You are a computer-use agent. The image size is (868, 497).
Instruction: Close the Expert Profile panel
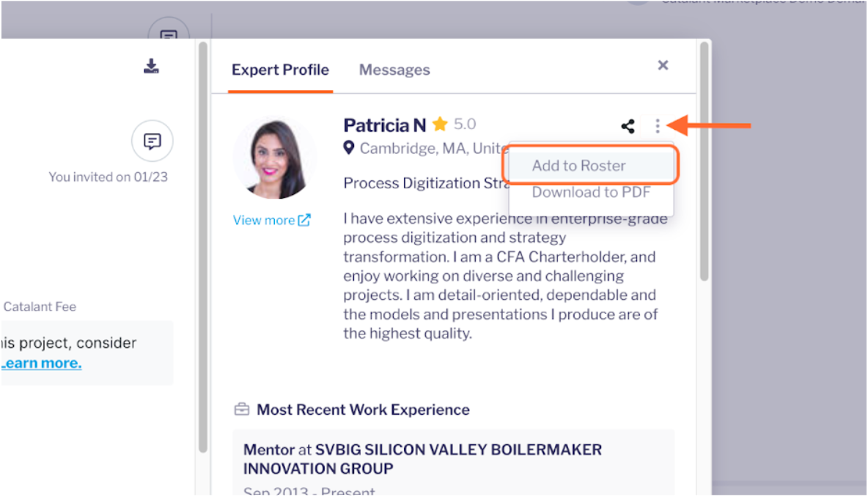tap(663, 65)
